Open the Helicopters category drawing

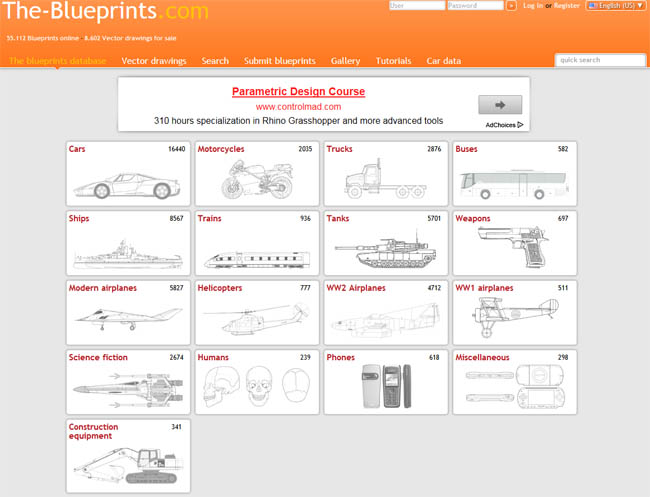pyautogui.click(x=257, y=319)
